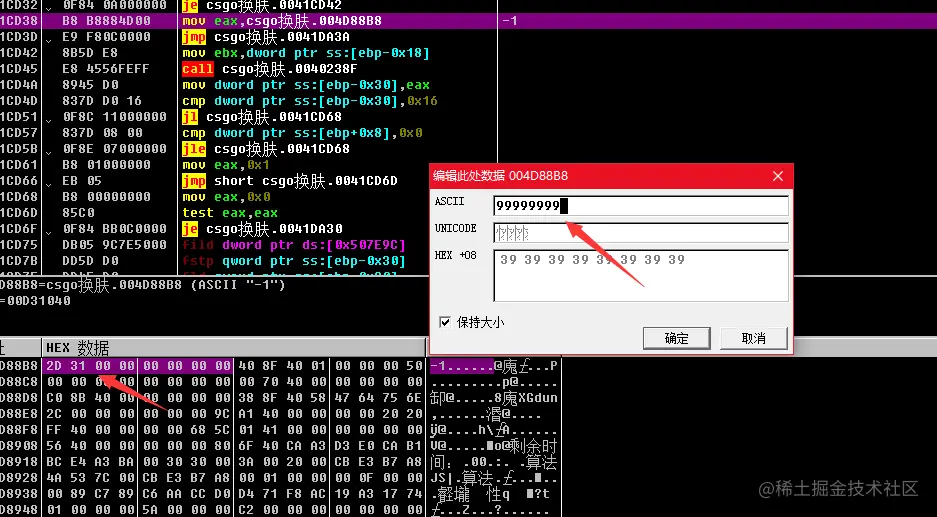Select the call csgo换肤.0040238F instruction

[270, 69]
